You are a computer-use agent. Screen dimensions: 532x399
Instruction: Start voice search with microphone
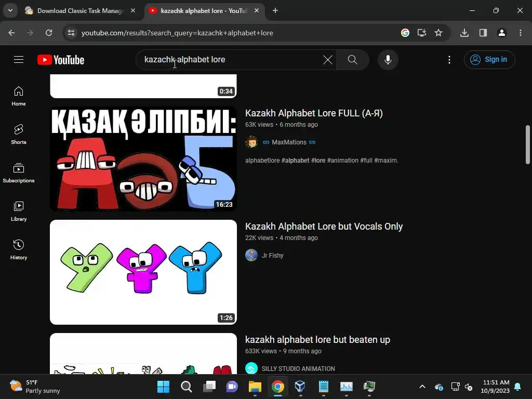(x=388, y=60)
